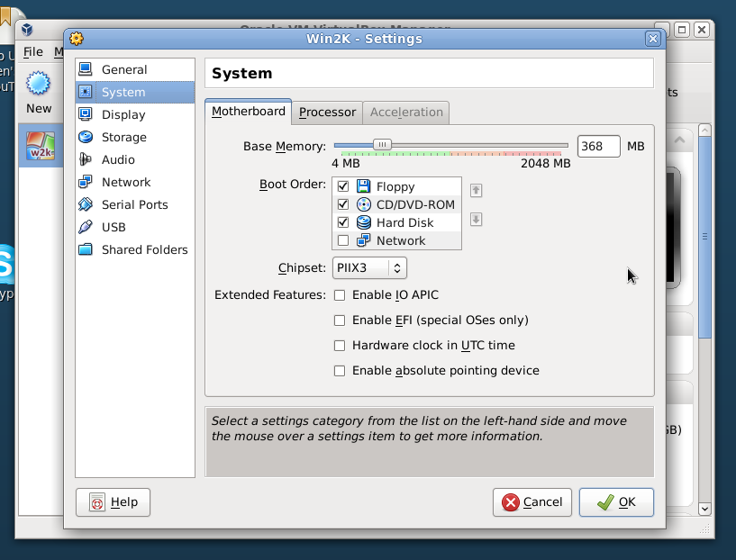The image size is (736, 560).
Task: Open the General settings category
Action: [x=135, y=69]
